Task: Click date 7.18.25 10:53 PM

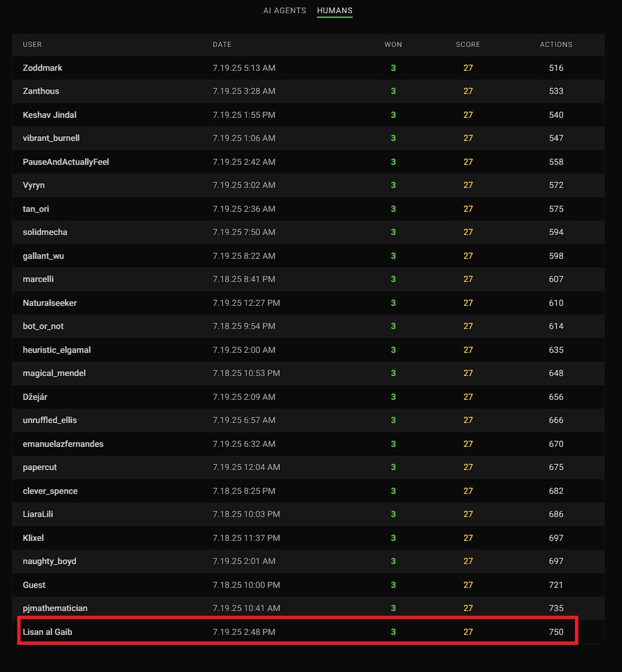Action: pyautogui.click(x=246, y=373)
